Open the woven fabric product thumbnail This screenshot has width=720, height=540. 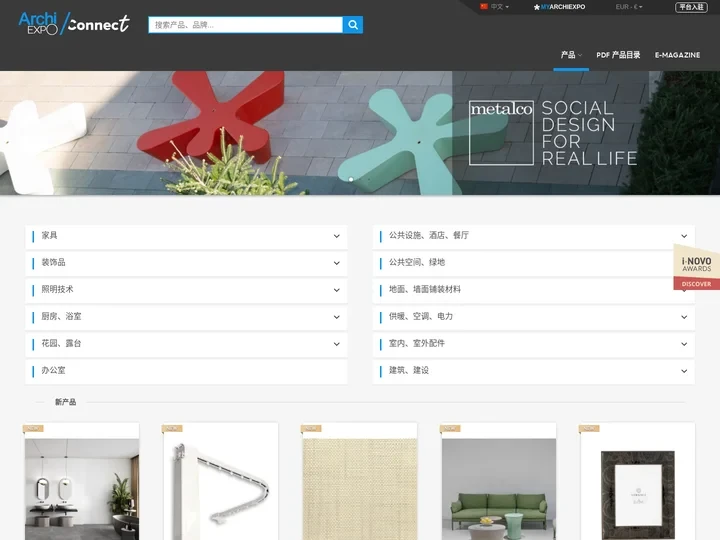click(x=360, y=489)
